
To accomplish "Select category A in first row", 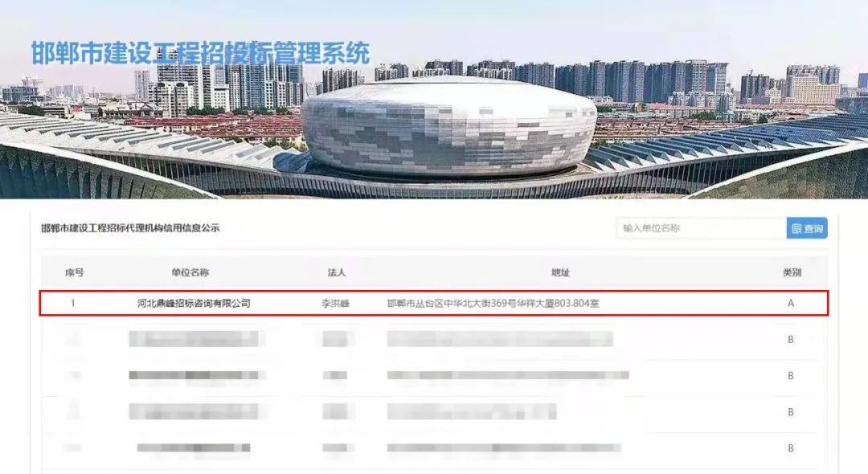I will (791, 303).
